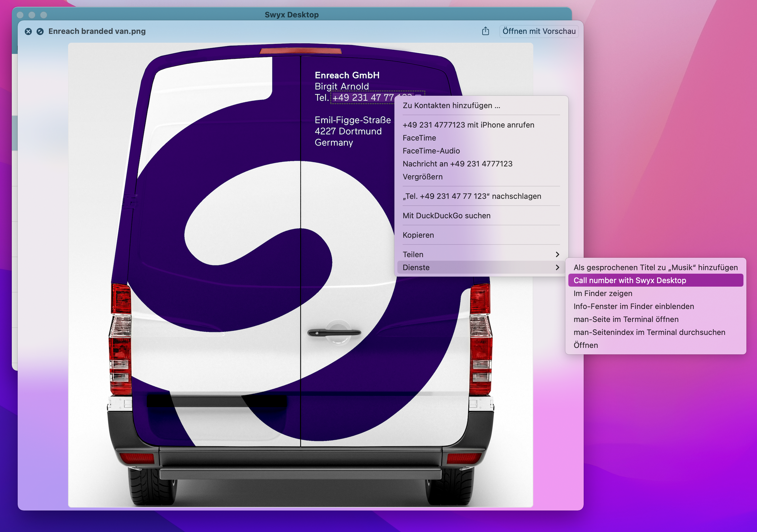757x532 pixels.
Task: Click the Quick Look full screen icon
Action: [x=40, y=32]
